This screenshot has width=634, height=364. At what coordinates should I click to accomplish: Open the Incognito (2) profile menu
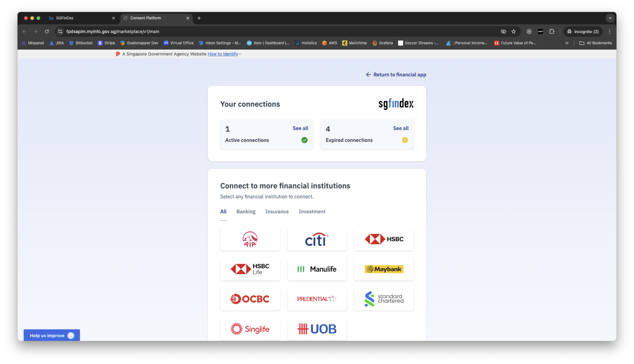point(583,32)
